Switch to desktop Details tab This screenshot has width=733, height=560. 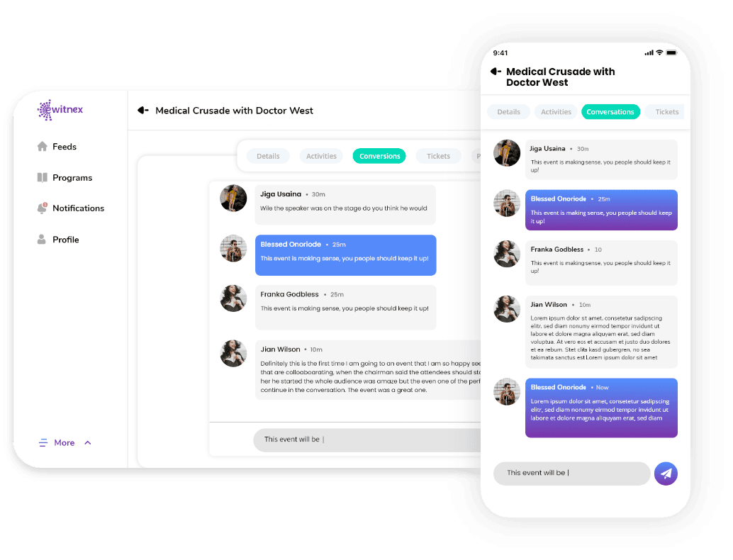[268, 156]
